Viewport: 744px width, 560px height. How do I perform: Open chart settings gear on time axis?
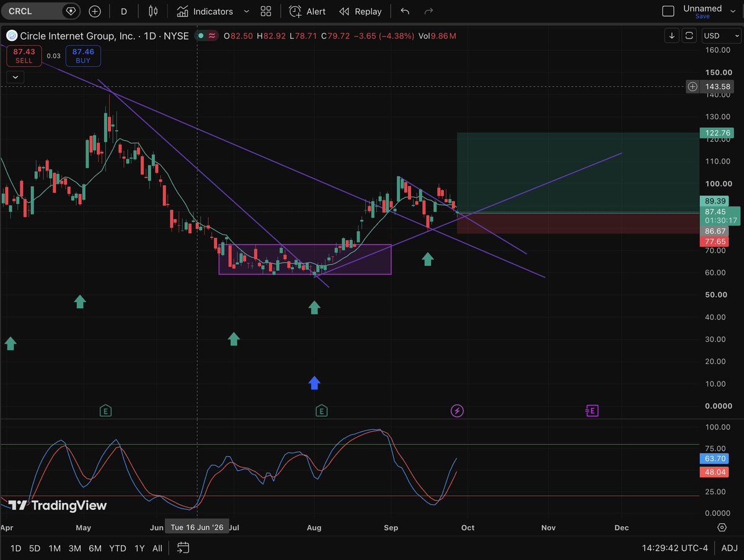[722, 527]
